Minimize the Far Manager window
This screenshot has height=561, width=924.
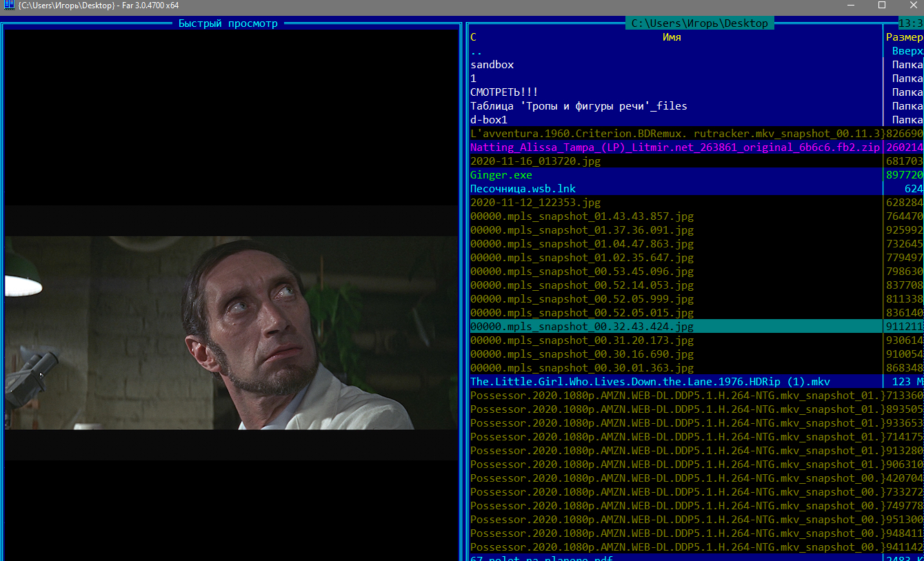tap(850, 6)
